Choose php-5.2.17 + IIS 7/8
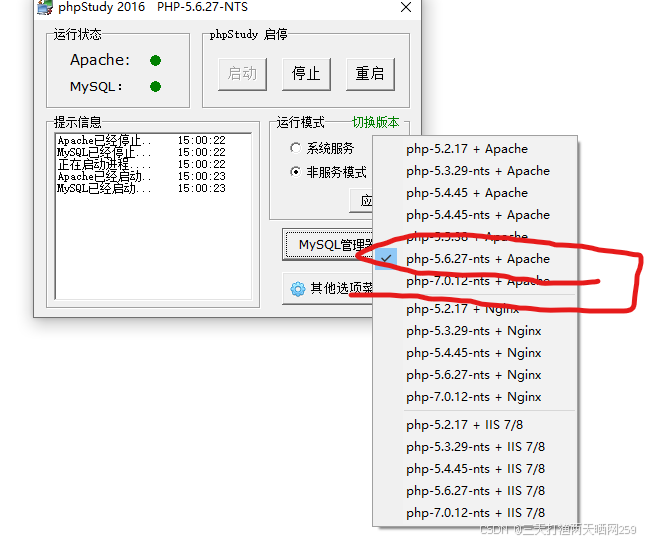645x541 pixels. [x=475, y=425]
